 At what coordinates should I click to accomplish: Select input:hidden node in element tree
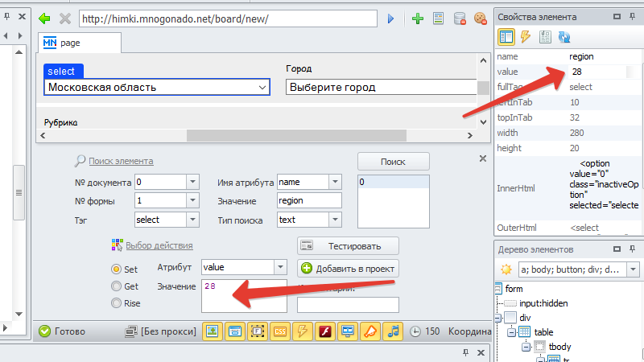click(x=543, y=303)
